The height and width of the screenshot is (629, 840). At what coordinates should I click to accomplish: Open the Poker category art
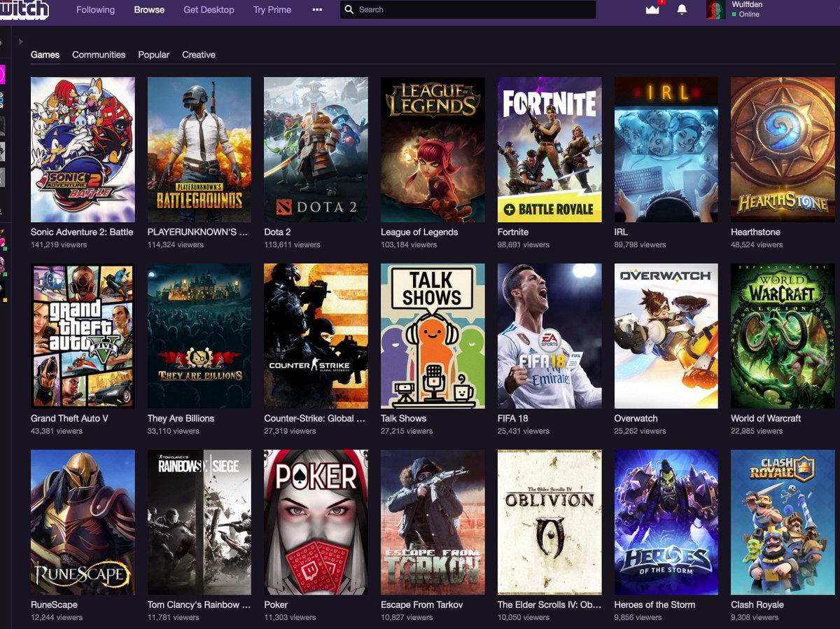coord(316,523)
